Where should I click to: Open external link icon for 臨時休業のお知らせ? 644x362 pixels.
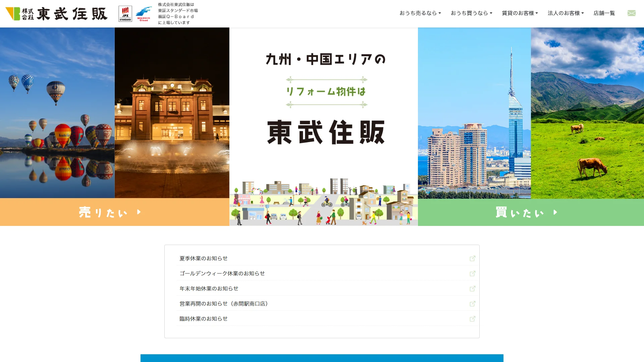(x=472, y=319)
